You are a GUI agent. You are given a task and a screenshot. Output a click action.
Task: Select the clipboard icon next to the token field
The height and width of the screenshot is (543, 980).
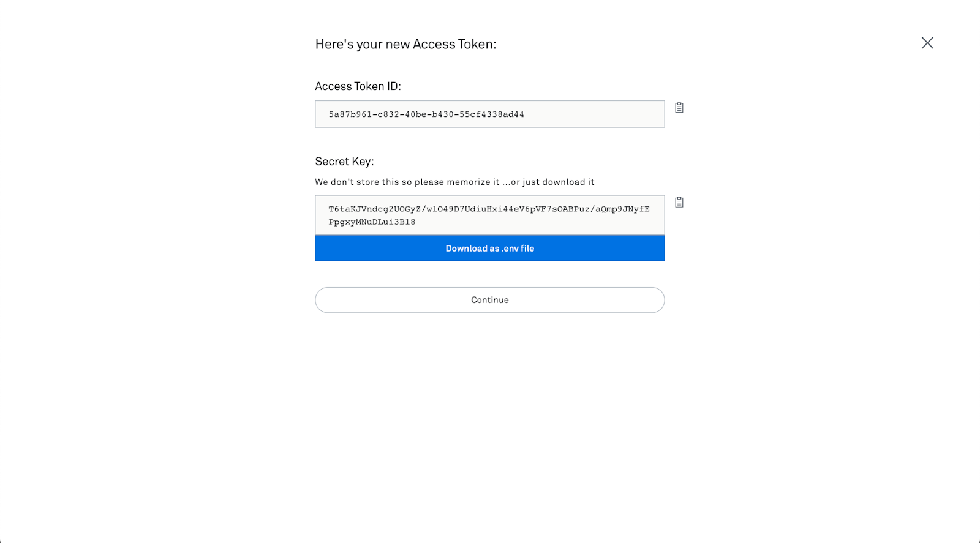[x=679, y=108]
